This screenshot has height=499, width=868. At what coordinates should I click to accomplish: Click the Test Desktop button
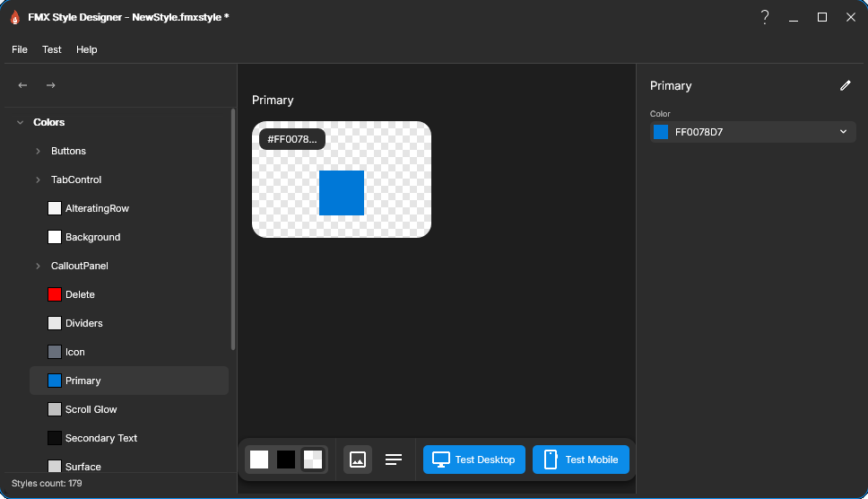(473, 460)
